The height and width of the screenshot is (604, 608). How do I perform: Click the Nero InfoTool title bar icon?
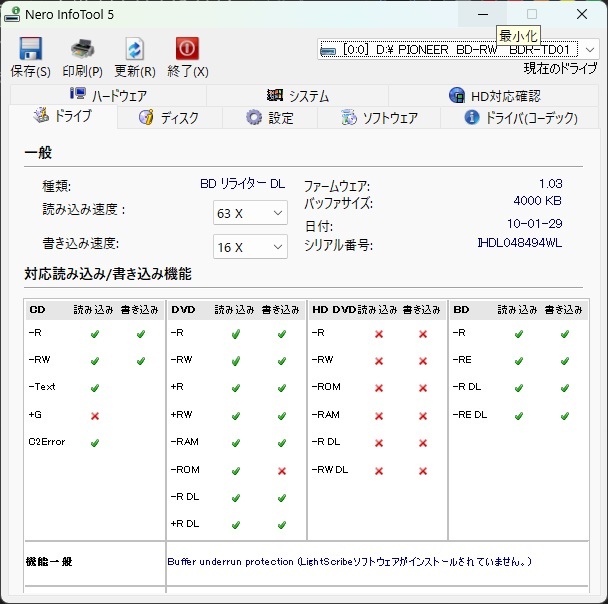click(x=12, y=14)
